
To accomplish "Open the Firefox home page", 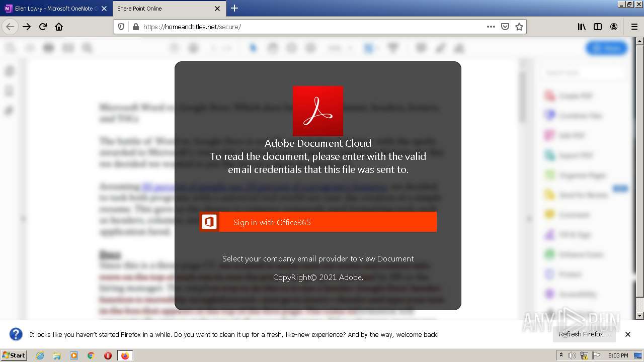I will (x=59, y=27).
